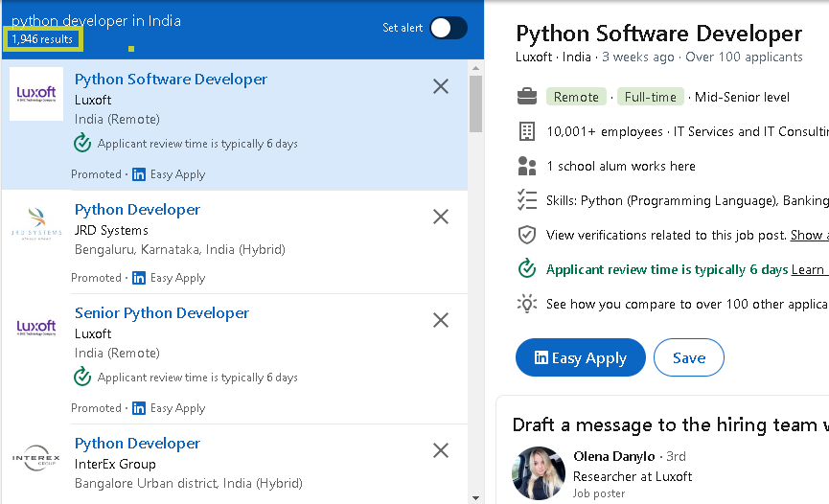829x504 pixels.
Task: Open Olena Danylo's profile photo
Action: 539,473
